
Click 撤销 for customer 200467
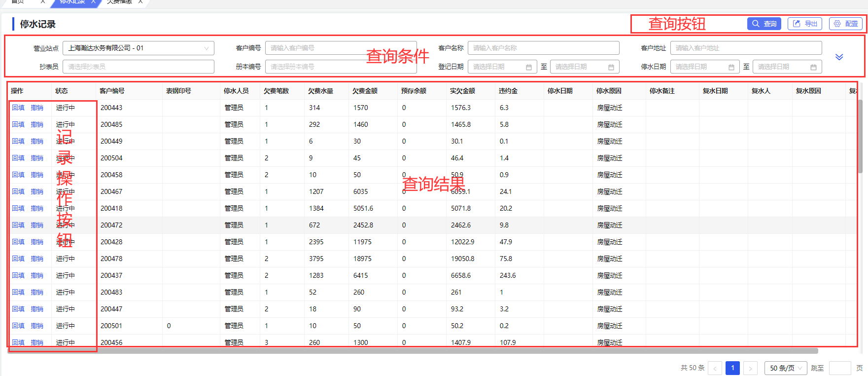click(37, 191)
